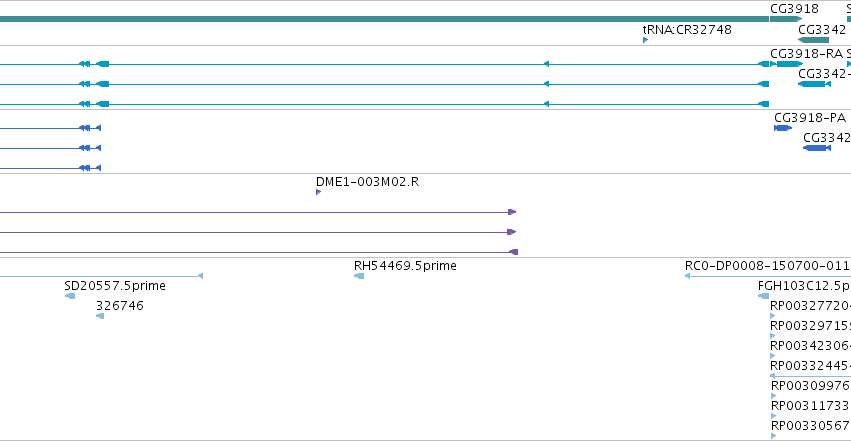Select the topmost purple long alignment line
Image resolution: width=851 pixels, height=441 pixels.
(x=258, y=212)
